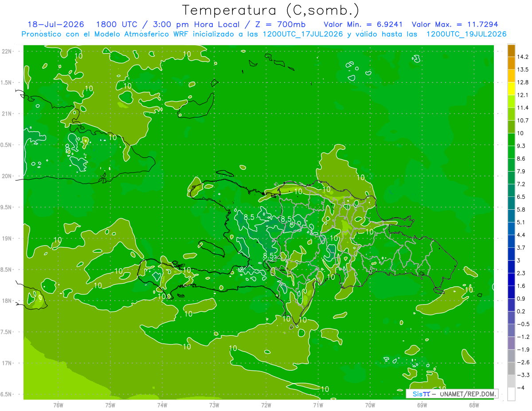Click the '7.9' color scale label

click(x=522, y=172)
